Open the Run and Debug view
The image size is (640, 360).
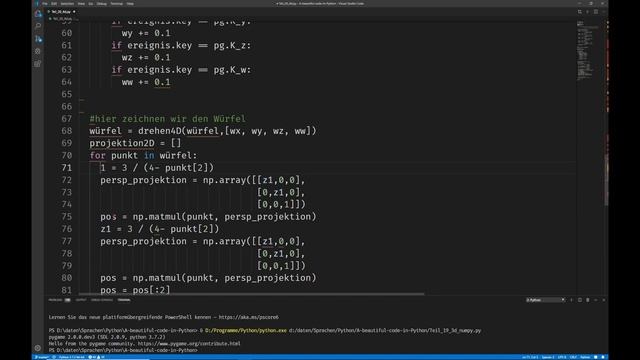click(38, 51)
